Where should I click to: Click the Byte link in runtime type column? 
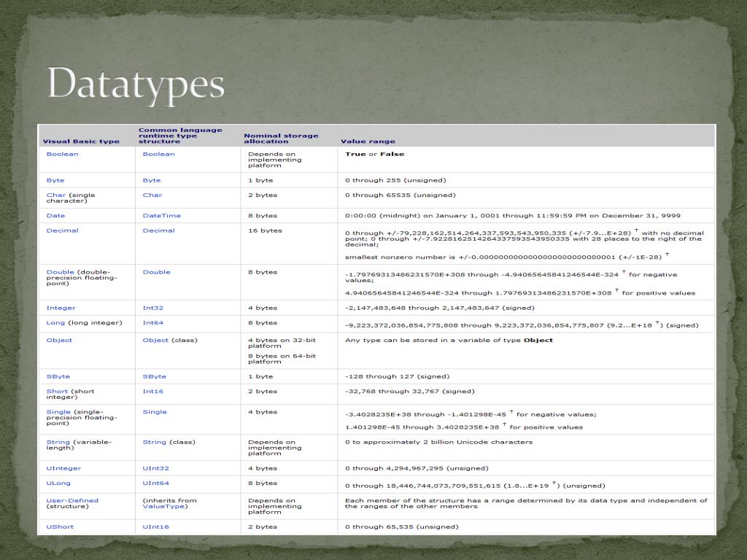(152, 181)
